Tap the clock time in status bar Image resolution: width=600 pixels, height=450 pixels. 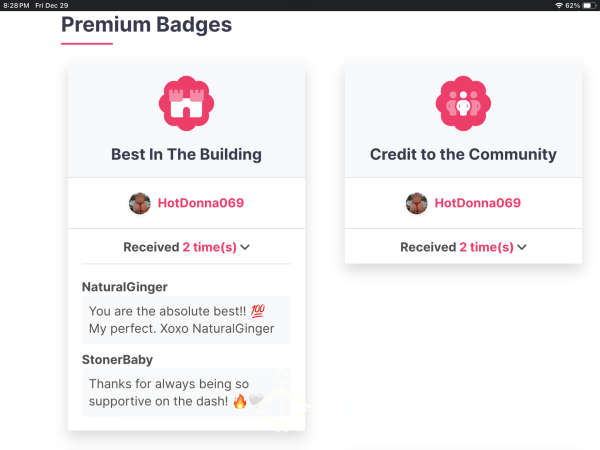click(16, 5)
